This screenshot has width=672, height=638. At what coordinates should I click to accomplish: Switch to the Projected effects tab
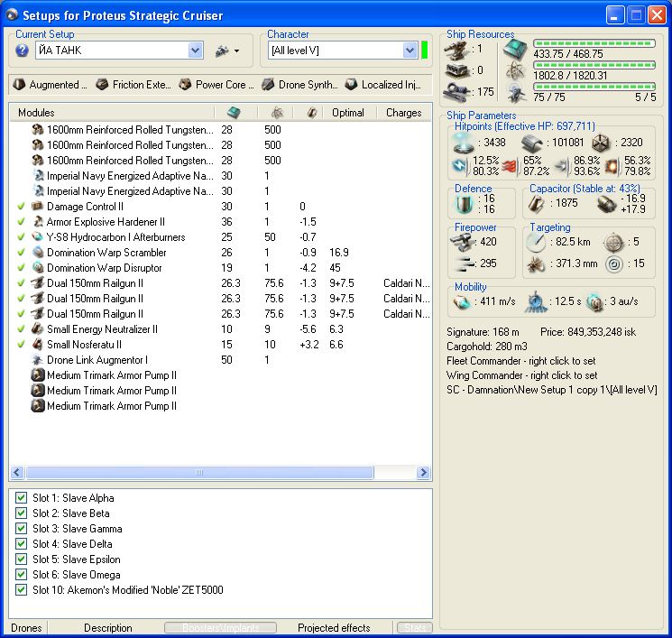click(x=334, y=628)
